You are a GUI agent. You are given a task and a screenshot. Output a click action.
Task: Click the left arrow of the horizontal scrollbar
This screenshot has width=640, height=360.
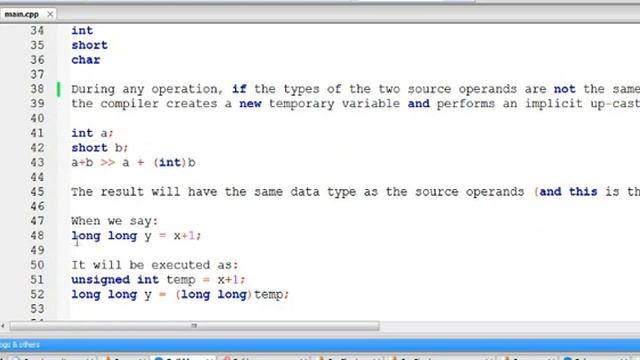coord(3,326)
